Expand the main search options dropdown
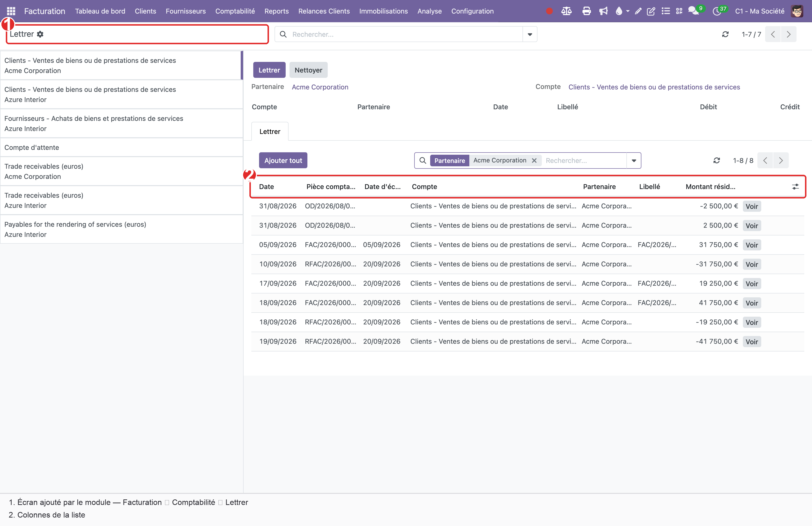 pos(530,34)
